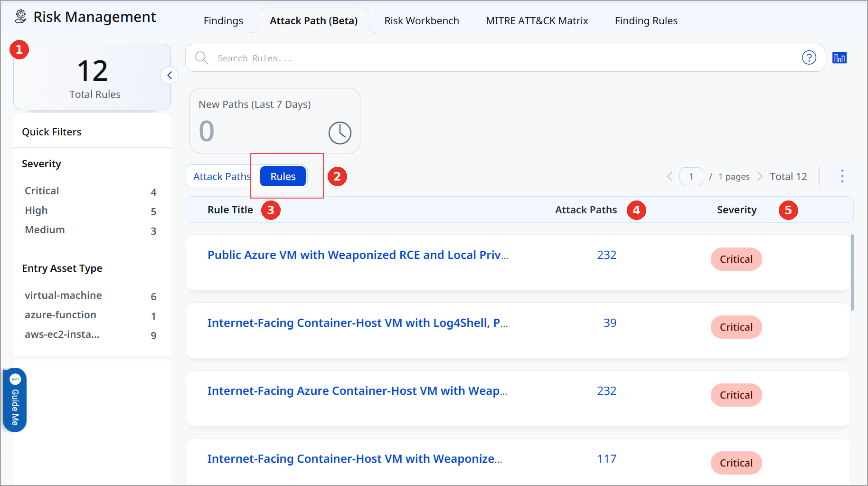Sort by Severity column header
The height and width of the screenshot is (486, 868).
[736, 210]
